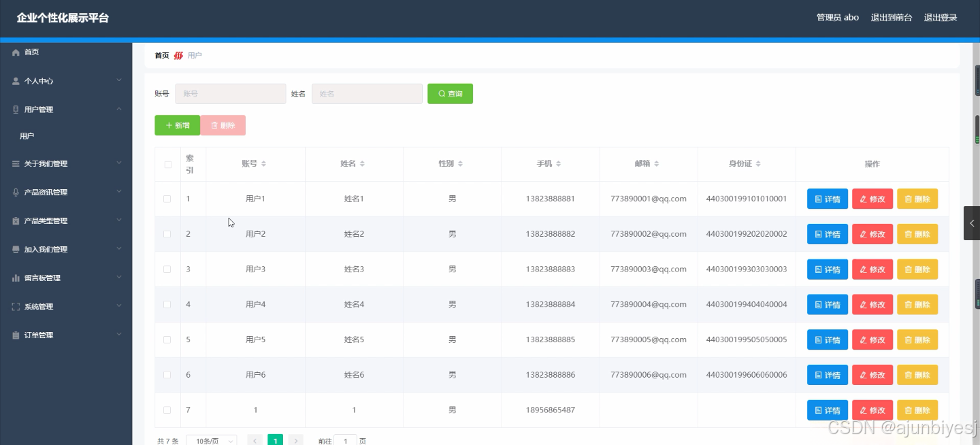Sort the 身份证 column
The image size is (980, 445).
pos(758,164)
